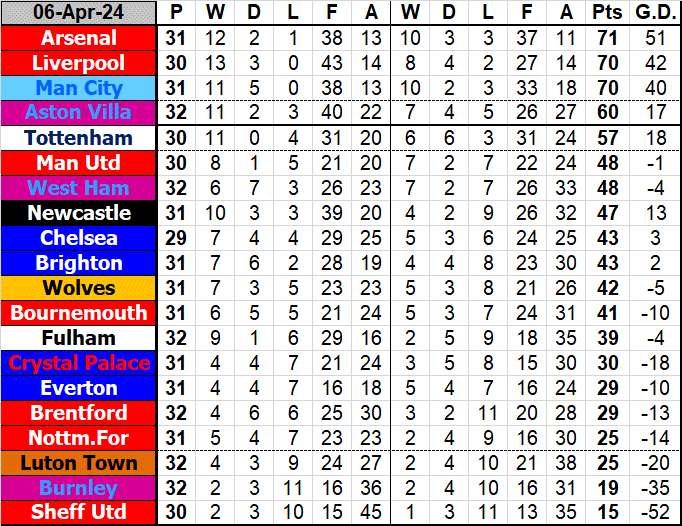Click the light-blue Man City cell
682x526 pixels.
pyautogui.click(x=79, y=88)
